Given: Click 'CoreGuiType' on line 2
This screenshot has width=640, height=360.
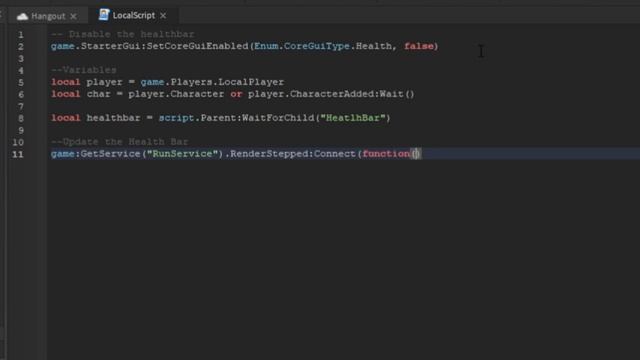Looking at the screenshot, I should 317,46.
